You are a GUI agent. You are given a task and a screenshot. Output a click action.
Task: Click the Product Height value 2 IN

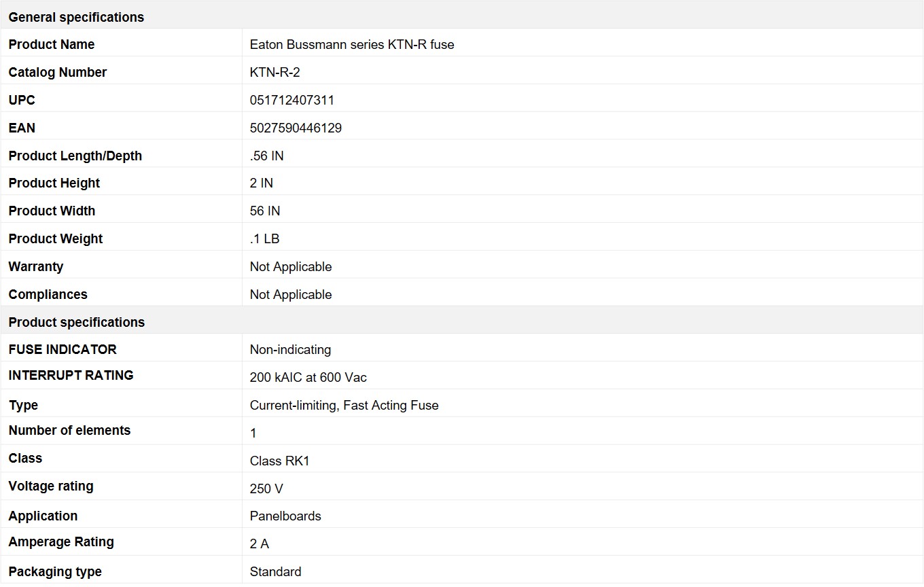pyautogui.click(x=262, y=183)
